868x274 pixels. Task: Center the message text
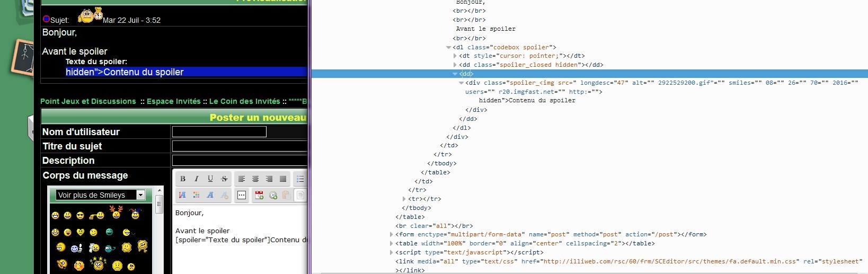[255, 179]
